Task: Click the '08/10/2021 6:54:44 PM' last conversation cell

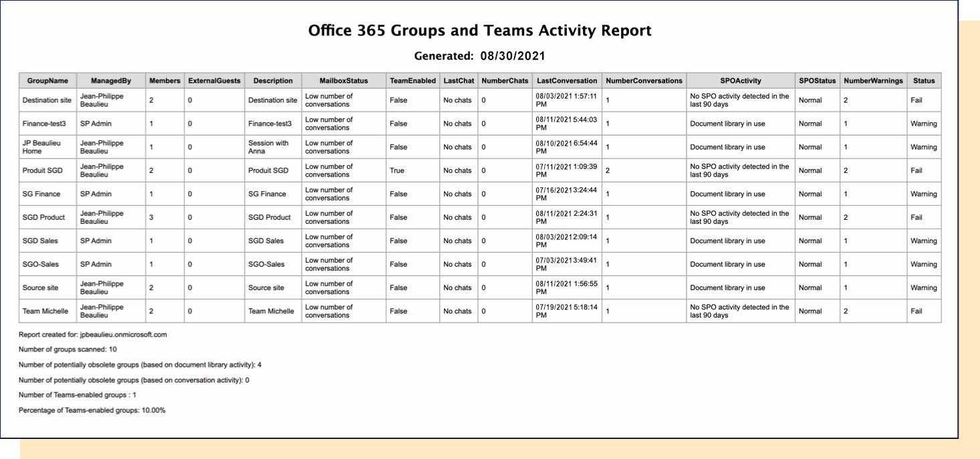Action: click(567, 147)
